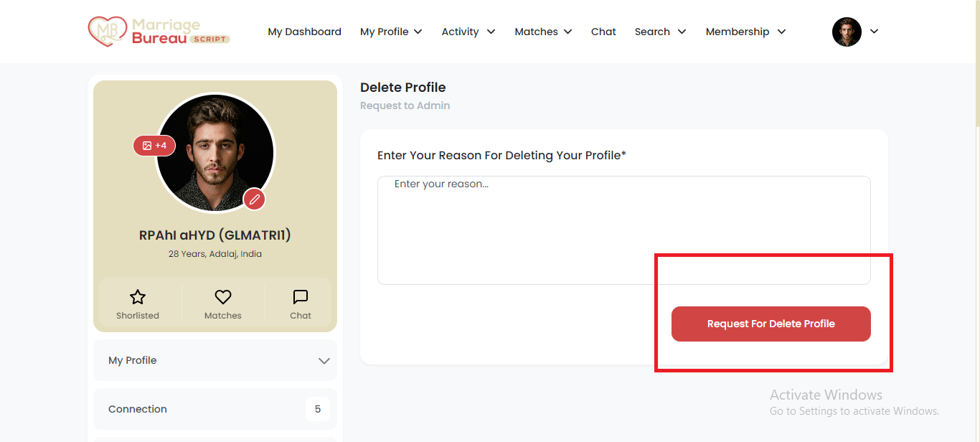The height and width of the screenshot is (442, 980).
Task: Expand the Activity dropdown in navigation
Action: [x=468, y=32]
